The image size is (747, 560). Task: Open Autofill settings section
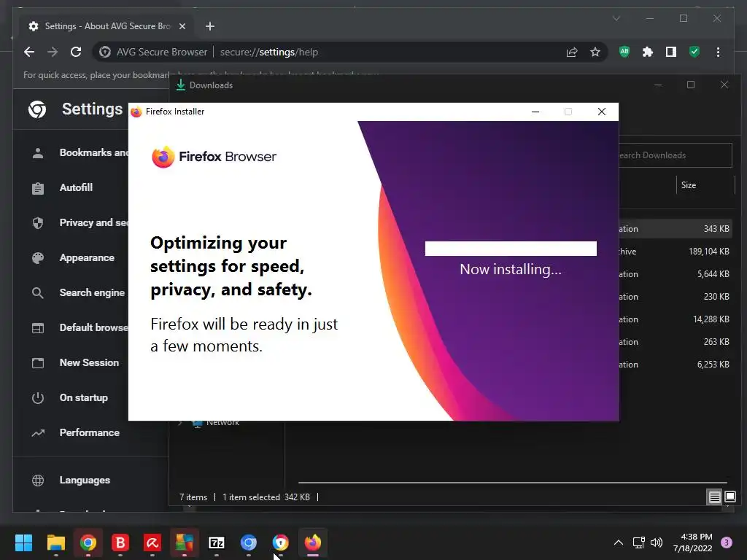click(76, 187)
